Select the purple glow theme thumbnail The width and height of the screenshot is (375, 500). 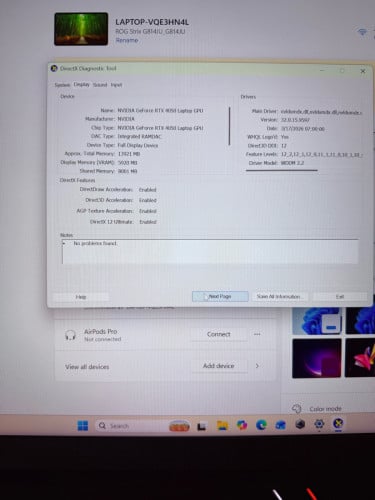(317, 358)
